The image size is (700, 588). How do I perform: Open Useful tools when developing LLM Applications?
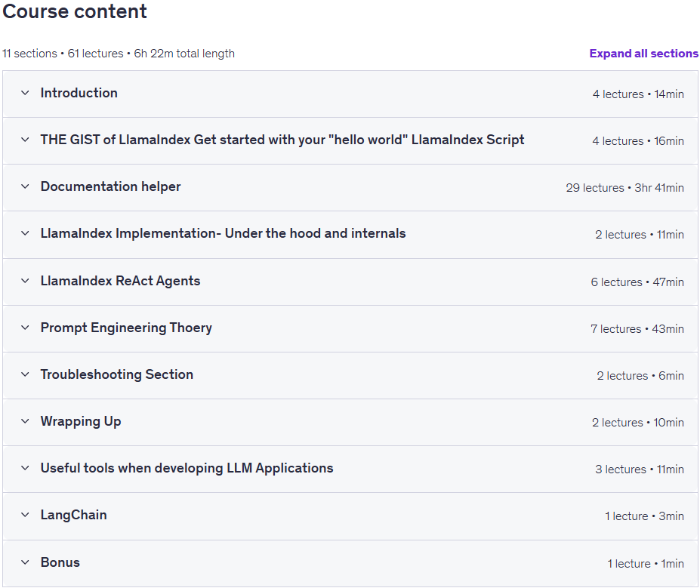(x=187, y=468)
